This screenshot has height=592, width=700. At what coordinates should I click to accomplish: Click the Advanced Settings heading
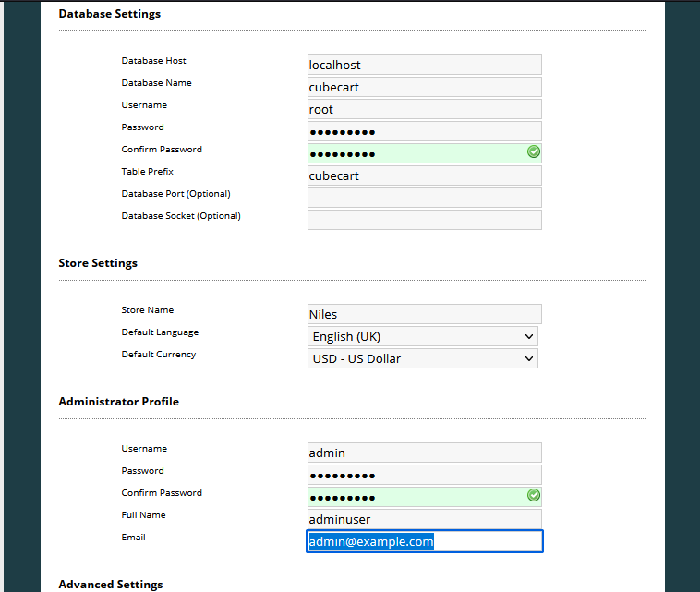pyautogui.click(x=110, y=585)
